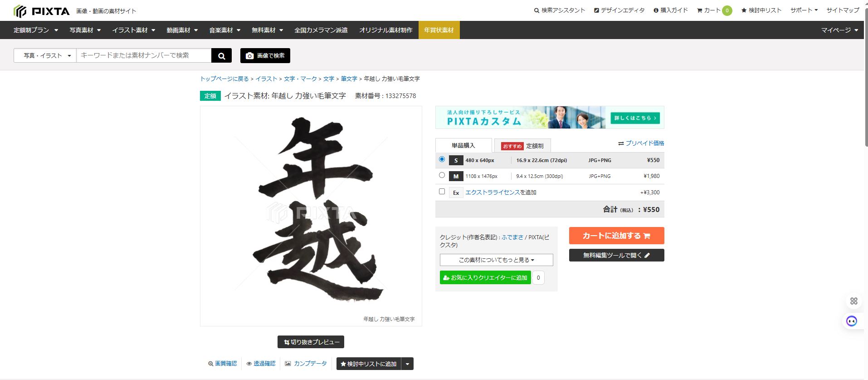Click the cart count badge
Image resolution: width=868 pixels, height=380 pixels.
click(x=727, y=10)
